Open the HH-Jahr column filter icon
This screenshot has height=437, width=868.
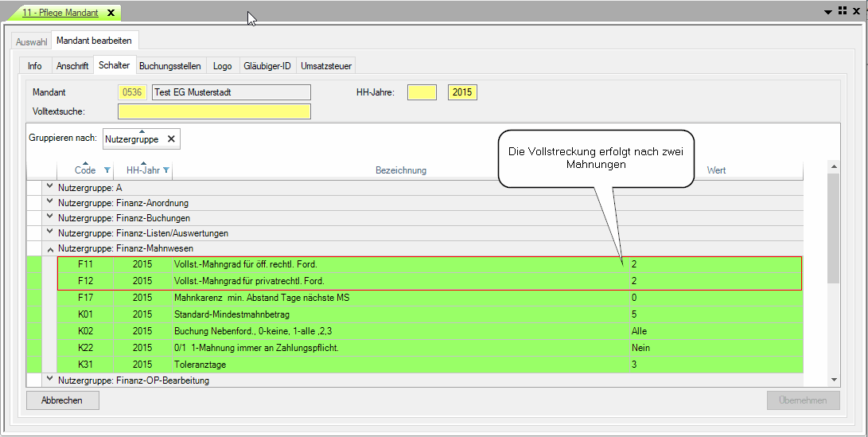point(166,170)
